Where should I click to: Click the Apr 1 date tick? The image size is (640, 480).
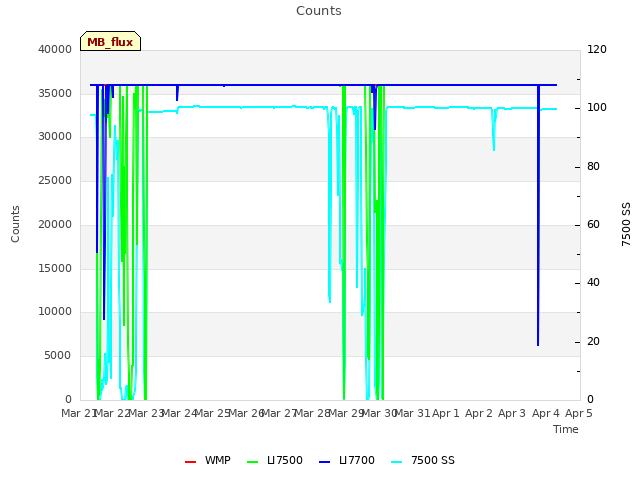click(446, 413)
